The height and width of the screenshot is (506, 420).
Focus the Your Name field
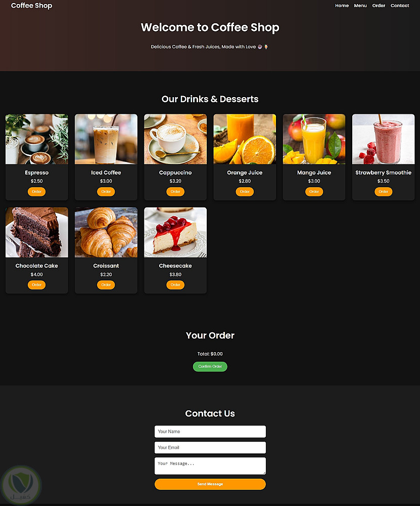coord(210,432)
